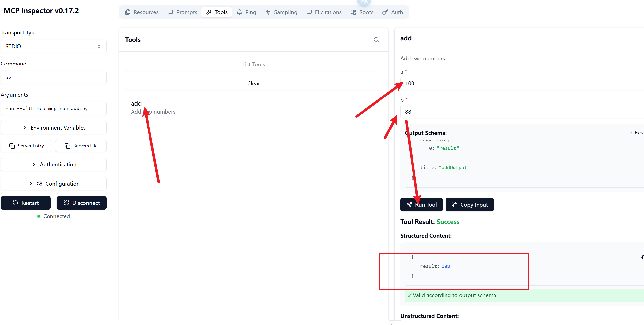
Task: Click the Servers File copy button
Action: (81, 146)
